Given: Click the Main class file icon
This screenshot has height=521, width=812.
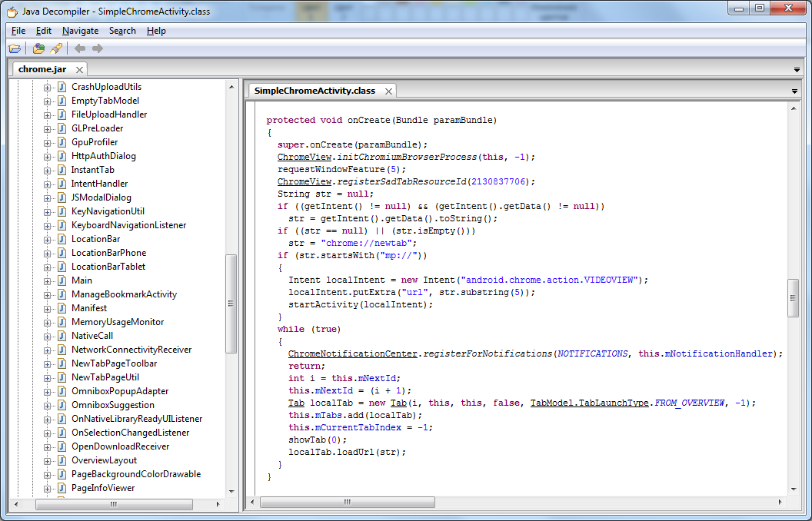Looking at the screenshot, I should pyautogui.click(x=62, y=280).
